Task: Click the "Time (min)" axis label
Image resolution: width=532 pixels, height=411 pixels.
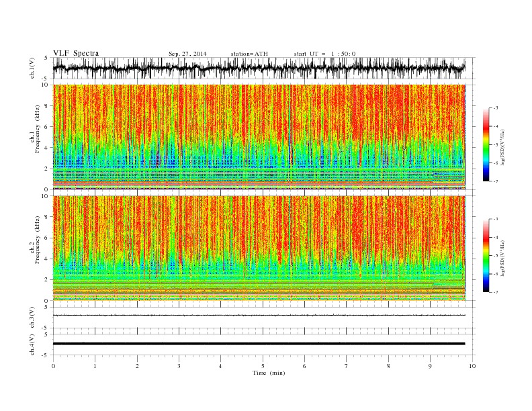Action: coord(269,373)
